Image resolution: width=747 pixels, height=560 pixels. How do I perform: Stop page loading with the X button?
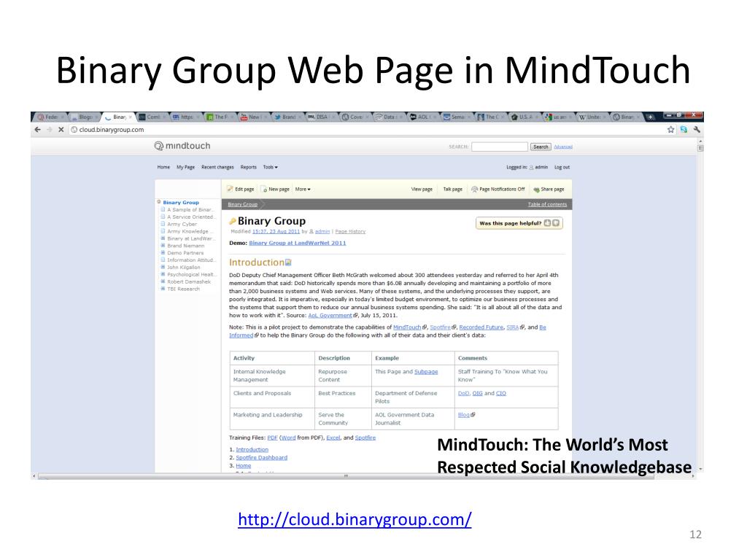click(x=61, y=130)
